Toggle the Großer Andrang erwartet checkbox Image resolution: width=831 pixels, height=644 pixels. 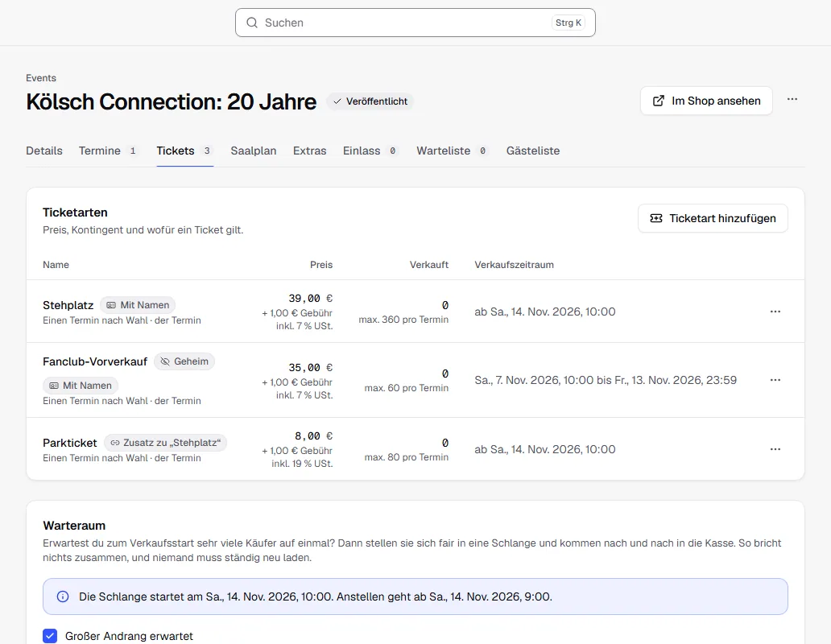[50, 636]
